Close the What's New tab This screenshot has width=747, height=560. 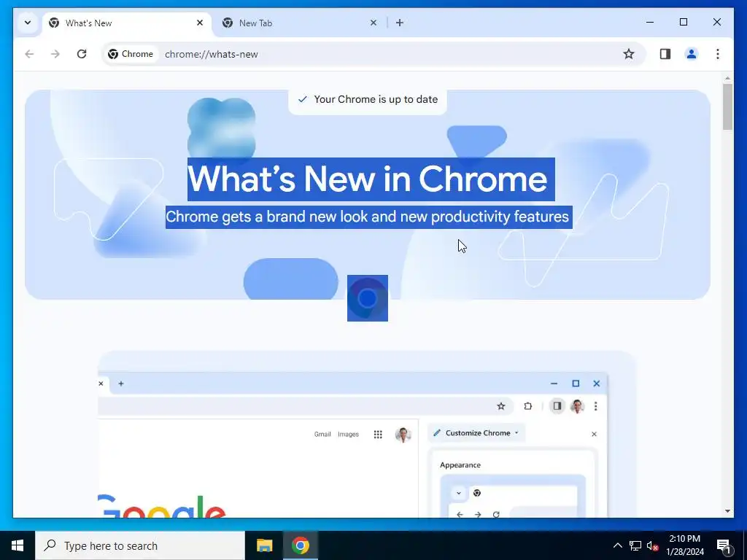(200, 23)
